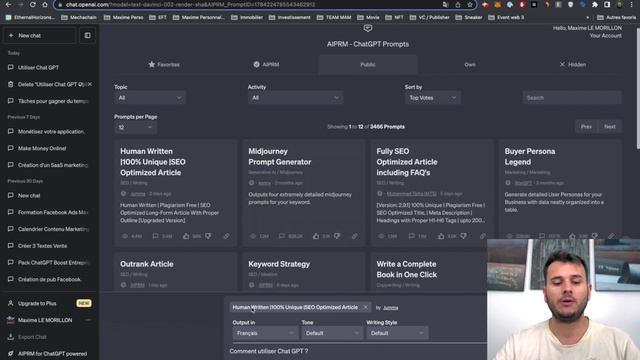Viewport: 640px width, 360px height.
Task: Switch to the Favorites tab
Action: tap(164, 64)
